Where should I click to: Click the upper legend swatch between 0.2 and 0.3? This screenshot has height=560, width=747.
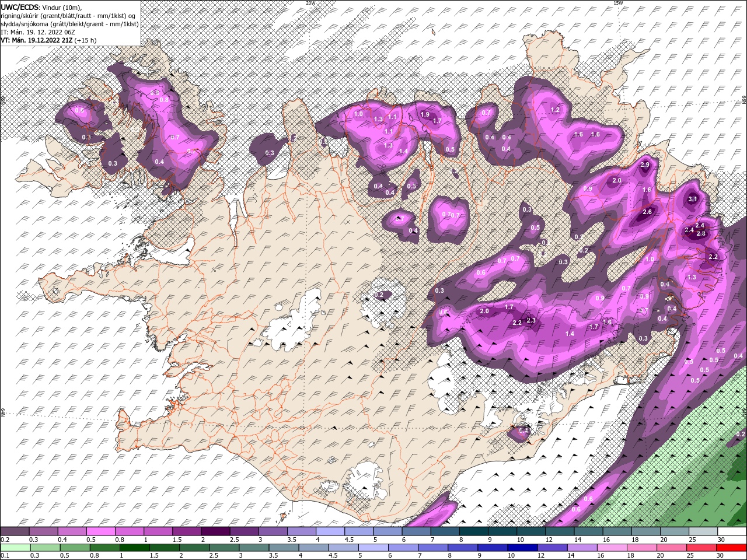coord(15,531)
